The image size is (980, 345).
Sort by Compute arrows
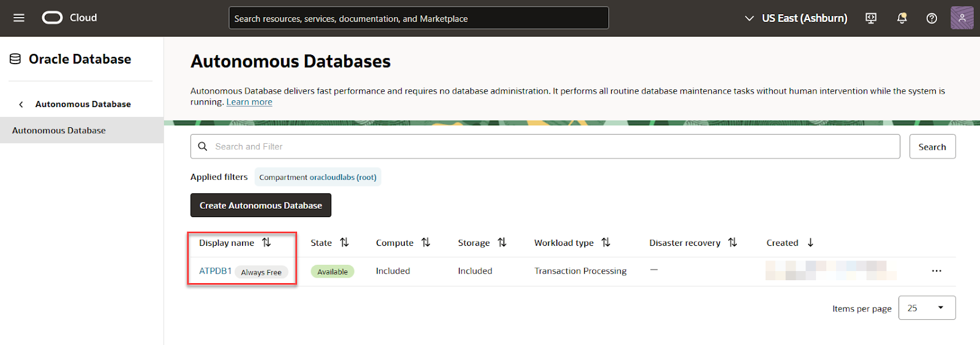426,243
